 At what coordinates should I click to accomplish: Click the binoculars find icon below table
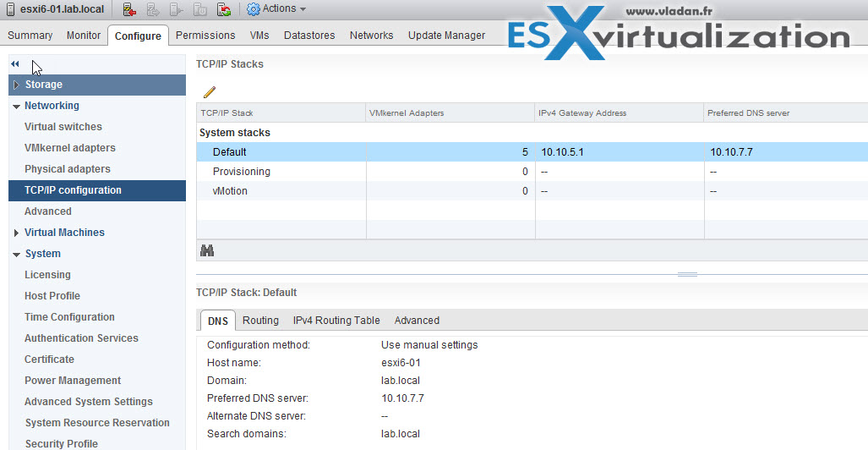(x=207, y=251)
